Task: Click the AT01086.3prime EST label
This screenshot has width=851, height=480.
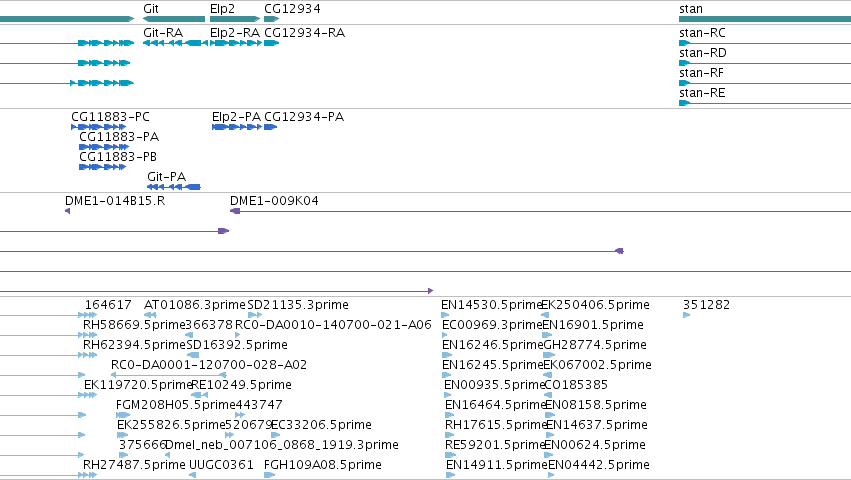Action: coord(195,305)
